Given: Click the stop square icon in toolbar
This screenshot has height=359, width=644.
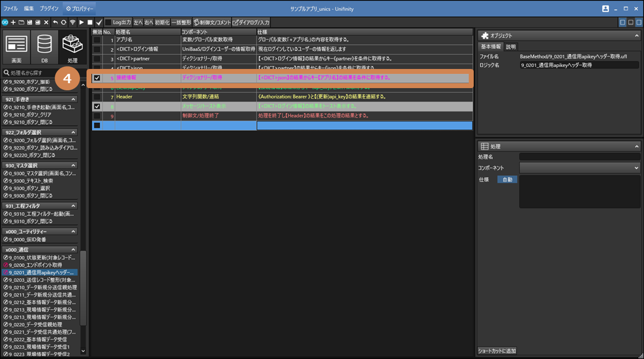Looking at the screenshot, I should (x=90, y=22).
